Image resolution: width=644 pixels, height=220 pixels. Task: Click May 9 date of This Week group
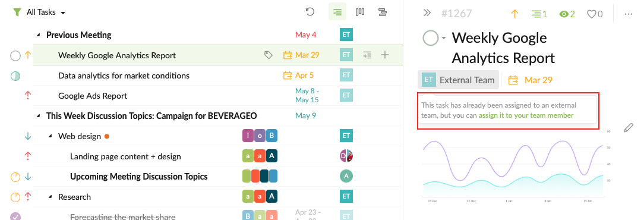pyautogui.click(x=305, y=115)
